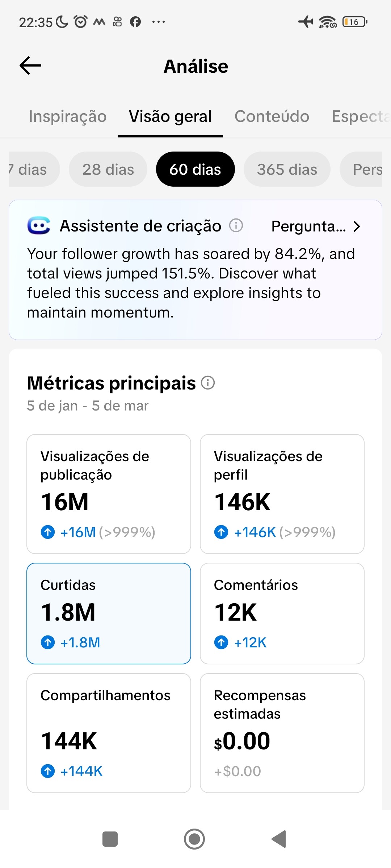Open info icon beside Assistente de criação
This screenshot has height=868, width=391.
236,226
